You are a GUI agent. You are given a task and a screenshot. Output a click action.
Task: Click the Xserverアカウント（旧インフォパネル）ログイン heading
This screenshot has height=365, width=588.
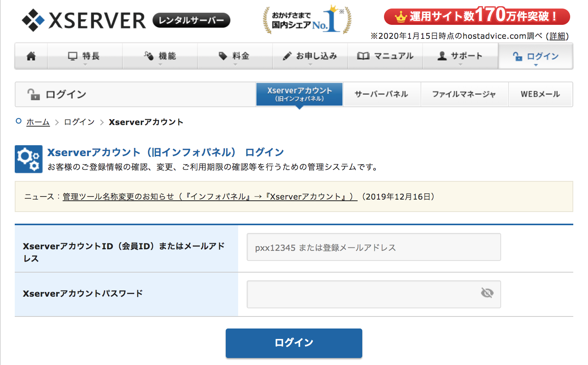click(166, 152)
